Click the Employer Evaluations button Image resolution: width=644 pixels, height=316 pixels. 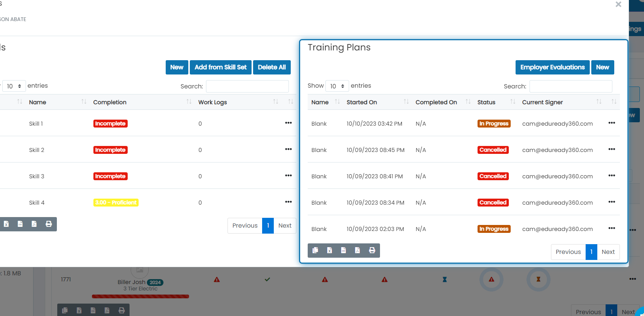click(x=552, y=67)
